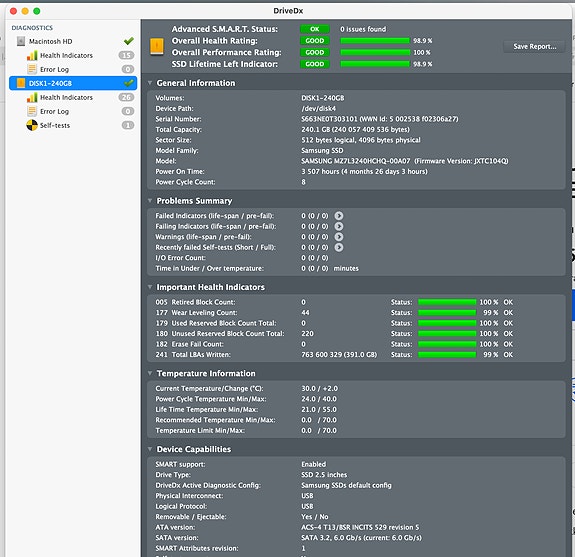The width and height of the screenshot is (575, 557).
Task: Collapse the Temperature Information section
Action: pyautogui.click(x=150, y=373)
